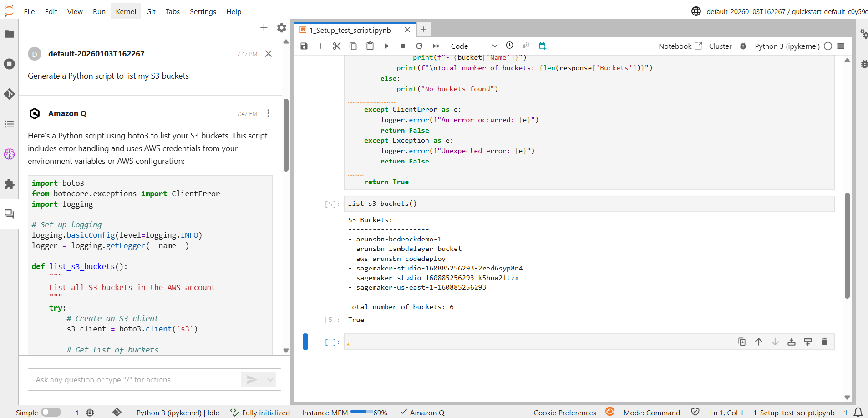Select the 1_Setup_test_script.ipynb tab
868x418 pixels.
pos(350,30)
